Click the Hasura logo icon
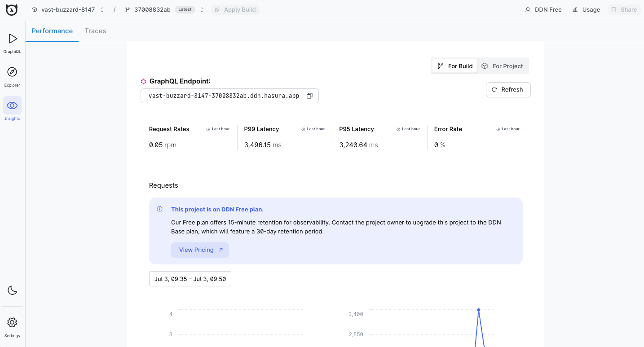Image resolution: width=644 pixels, height=347 pixels. 12,9
